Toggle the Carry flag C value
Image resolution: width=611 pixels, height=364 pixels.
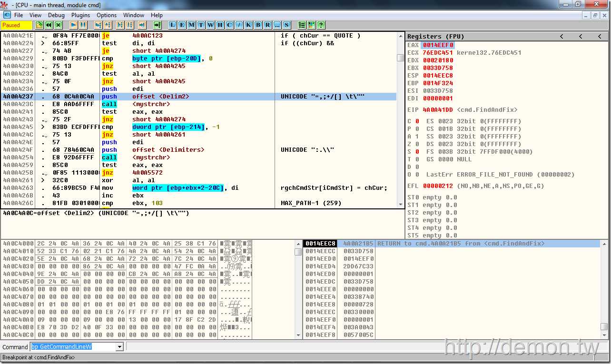pyautogui.click(x=417, y=121)
